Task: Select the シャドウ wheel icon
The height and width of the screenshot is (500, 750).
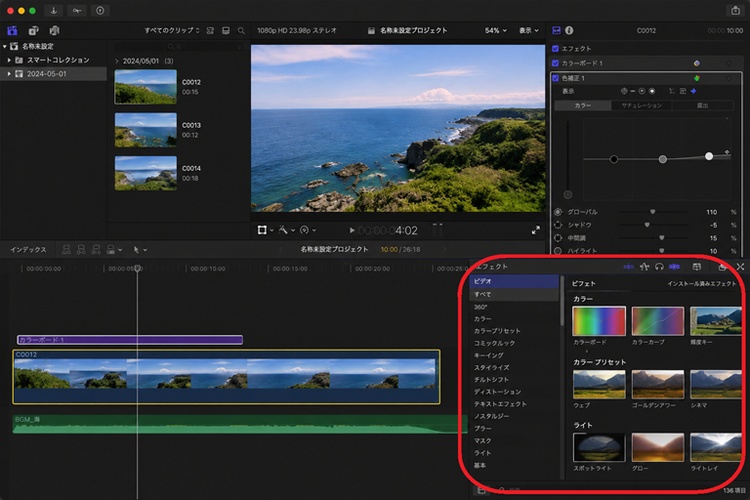Action: [558, 225]
